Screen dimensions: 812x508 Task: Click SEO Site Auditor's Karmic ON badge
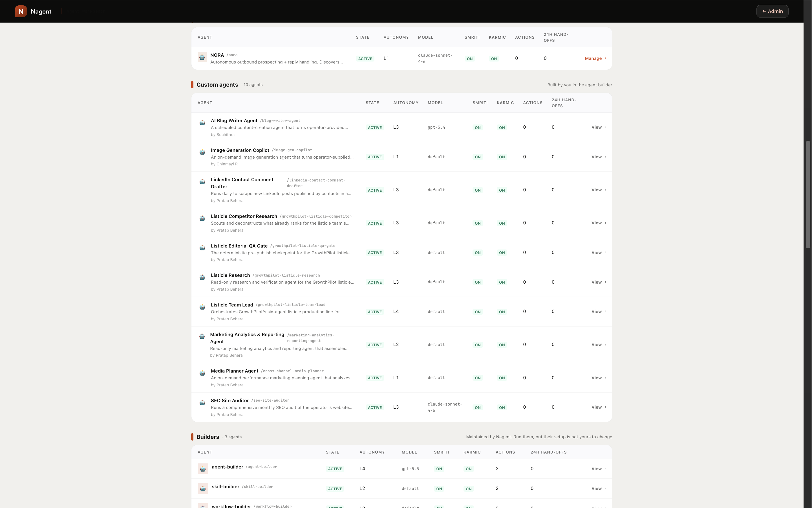(x=502, y=408)
